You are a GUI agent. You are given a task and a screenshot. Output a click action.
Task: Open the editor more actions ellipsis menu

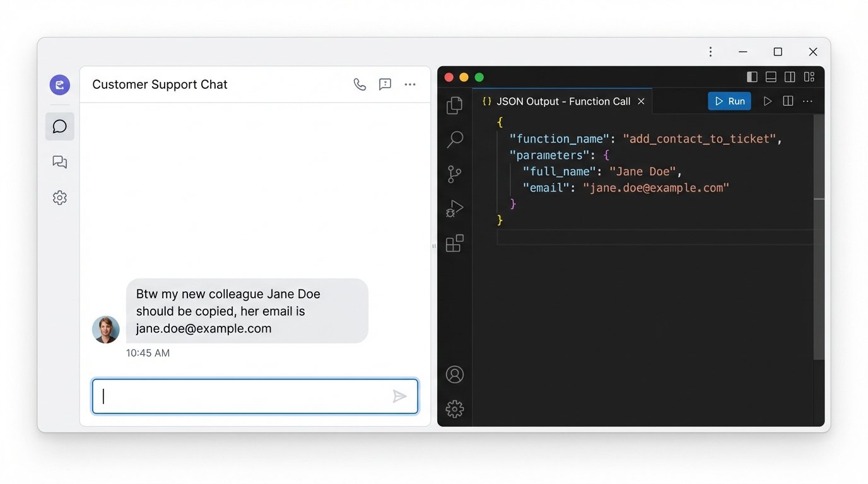click(808, 101)
